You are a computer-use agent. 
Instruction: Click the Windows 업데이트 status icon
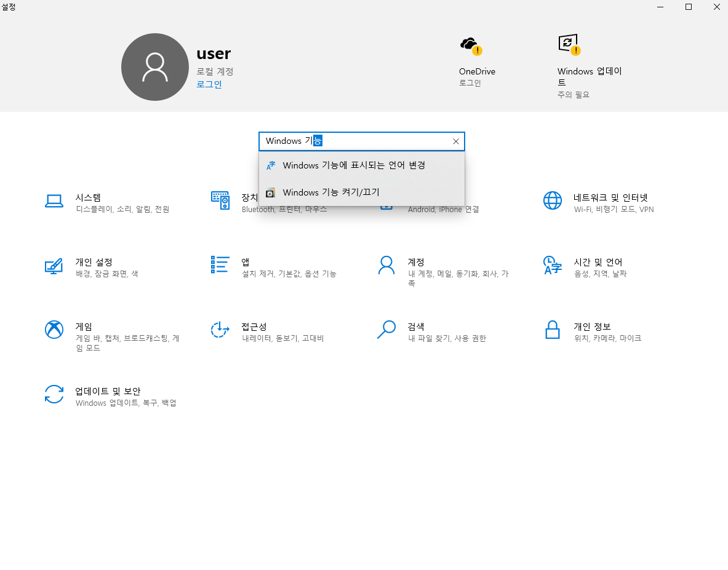(x=569, y=44)
